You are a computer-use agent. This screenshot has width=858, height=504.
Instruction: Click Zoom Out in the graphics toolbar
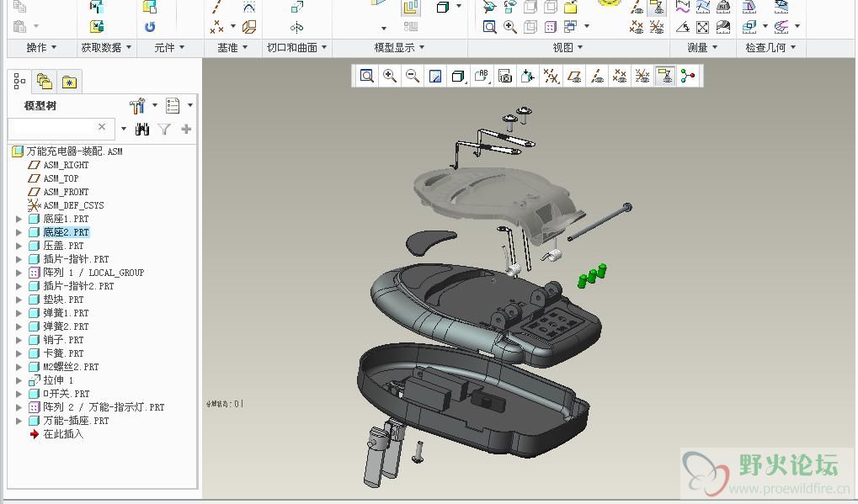coord(413,76)
